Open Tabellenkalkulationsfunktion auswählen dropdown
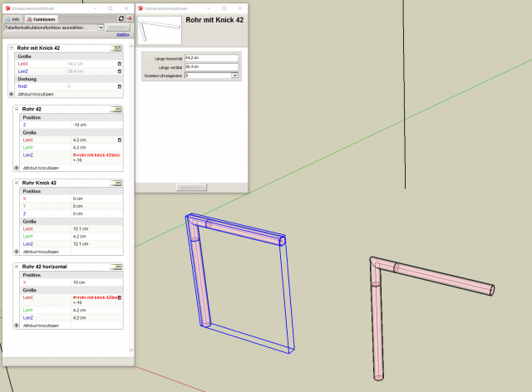The width and height of the screenshot is (532, 392). tap(101, 27)
